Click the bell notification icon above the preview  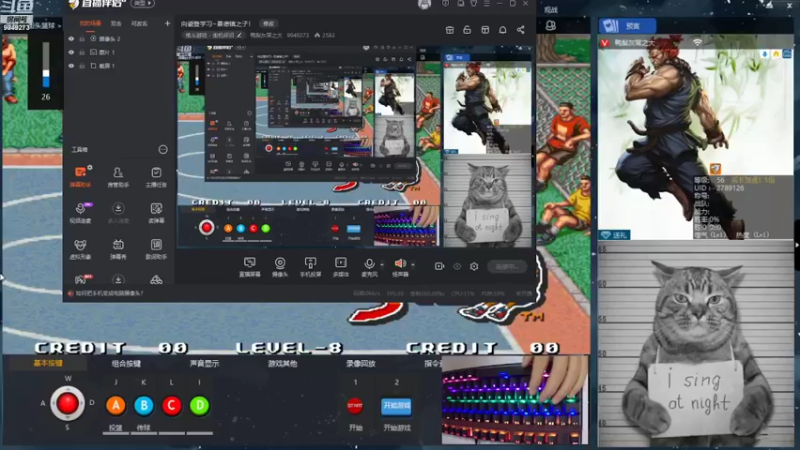pyautogui.click(x=503, y=30)
